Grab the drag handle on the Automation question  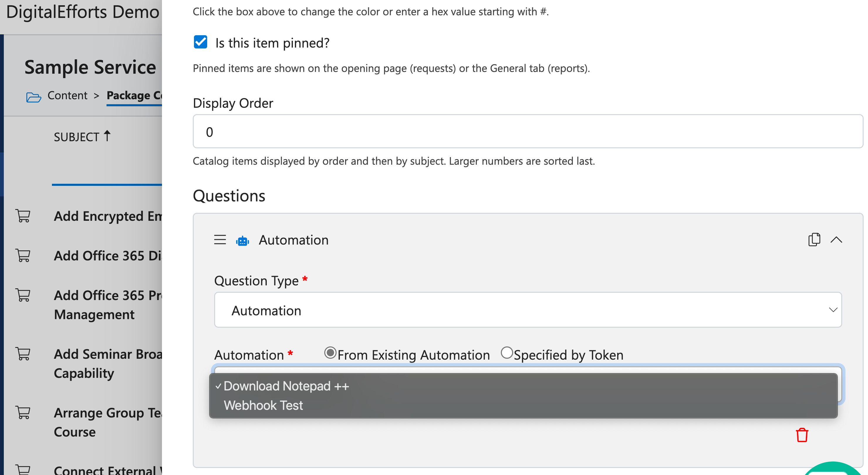coord(219,240)
